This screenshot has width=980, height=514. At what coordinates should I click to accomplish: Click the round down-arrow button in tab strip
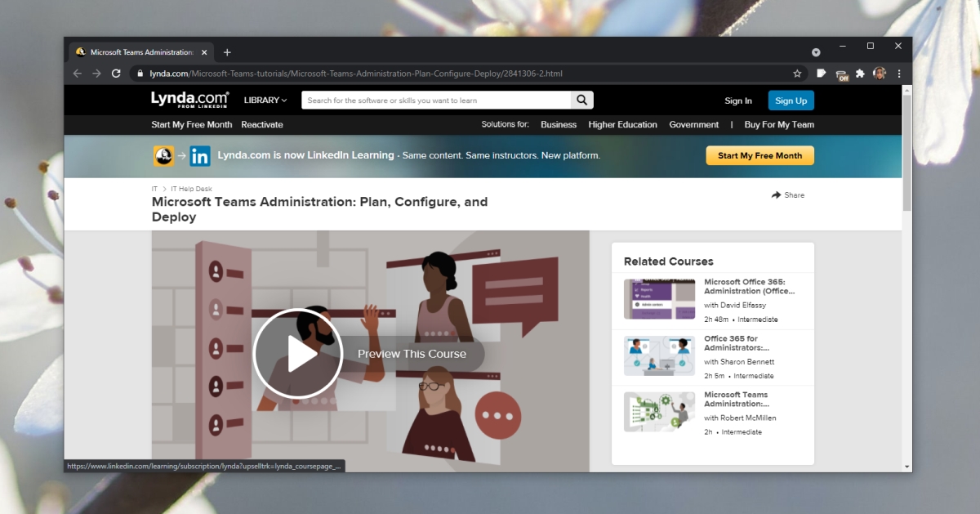click(816, 52)
